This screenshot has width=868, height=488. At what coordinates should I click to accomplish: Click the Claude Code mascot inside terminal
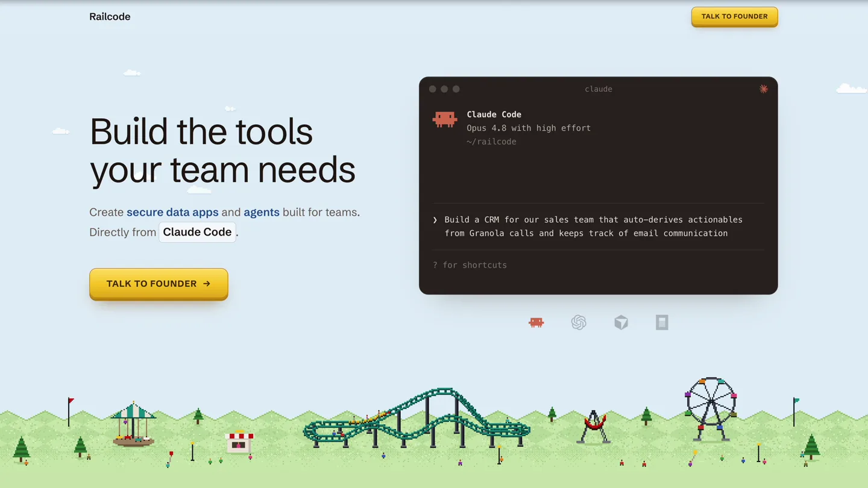(x=445, y=119)
